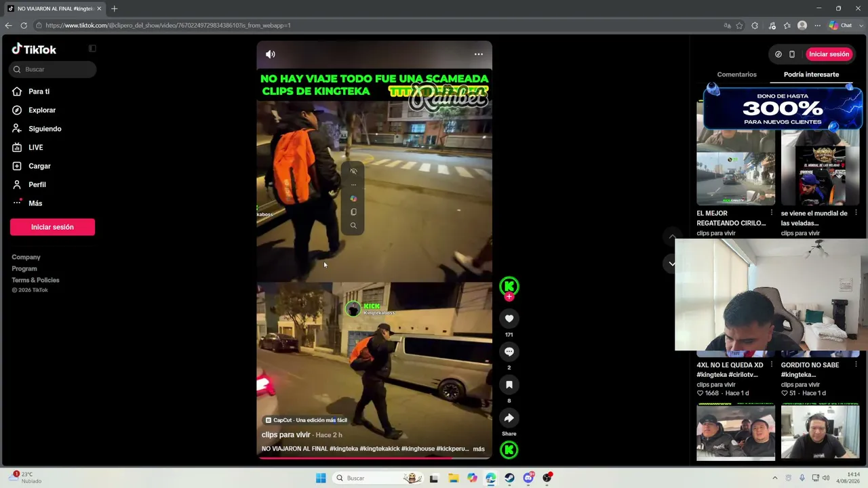Click the #kingteka hashtag in the caption

pos(344,449)
